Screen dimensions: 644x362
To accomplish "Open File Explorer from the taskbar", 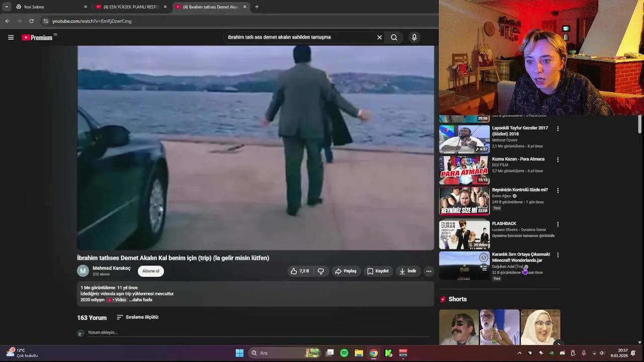I will [x=359, y=353].
